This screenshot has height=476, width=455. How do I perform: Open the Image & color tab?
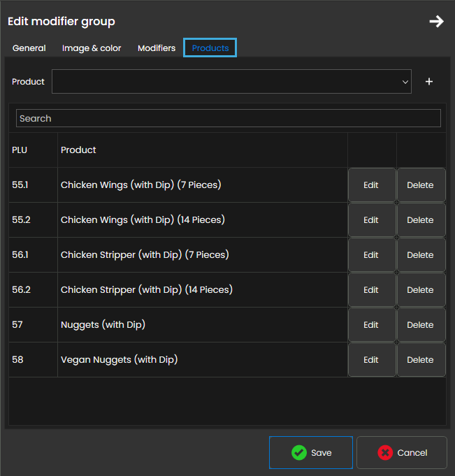[x=92, y=48]
